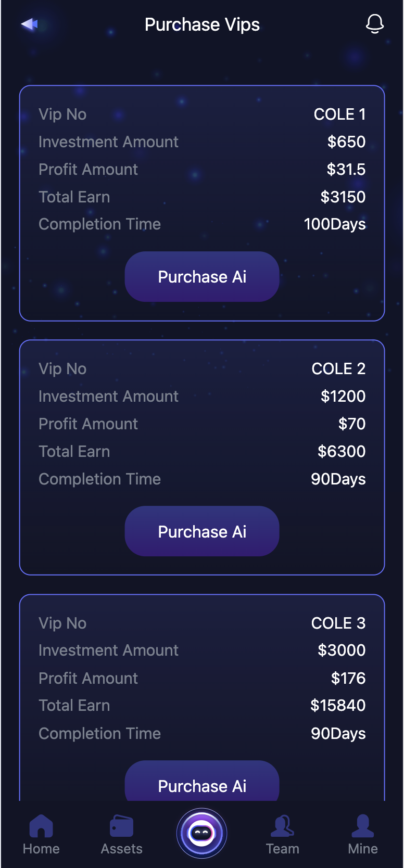Tap the Home house icon
404x868 pixels.
tap(41, 826)
